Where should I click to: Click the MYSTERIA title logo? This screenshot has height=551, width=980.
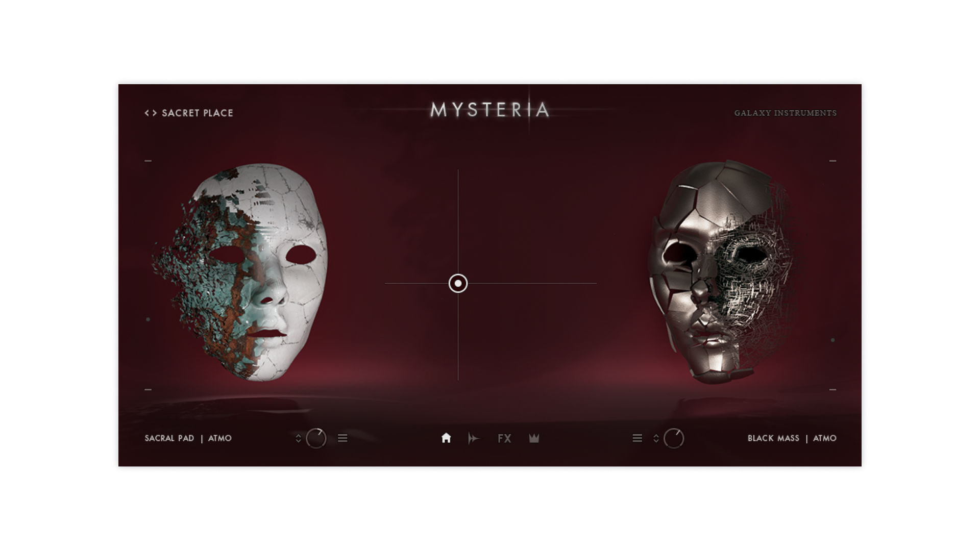click(489, 110)
